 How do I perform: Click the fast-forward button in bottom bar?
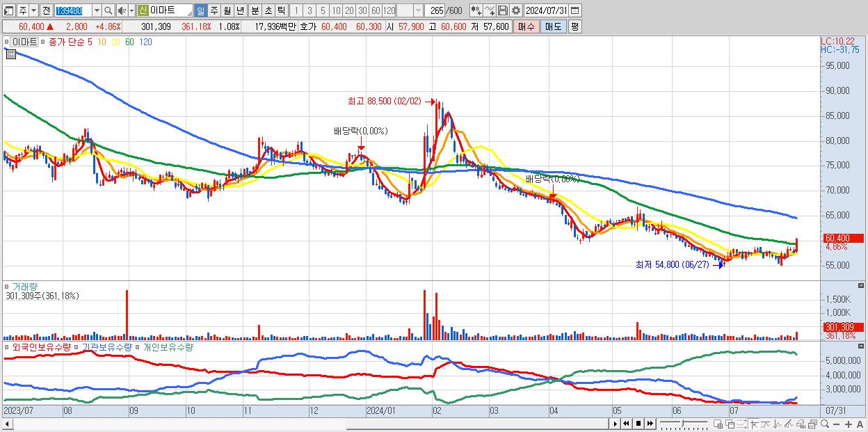coord(650,424)
